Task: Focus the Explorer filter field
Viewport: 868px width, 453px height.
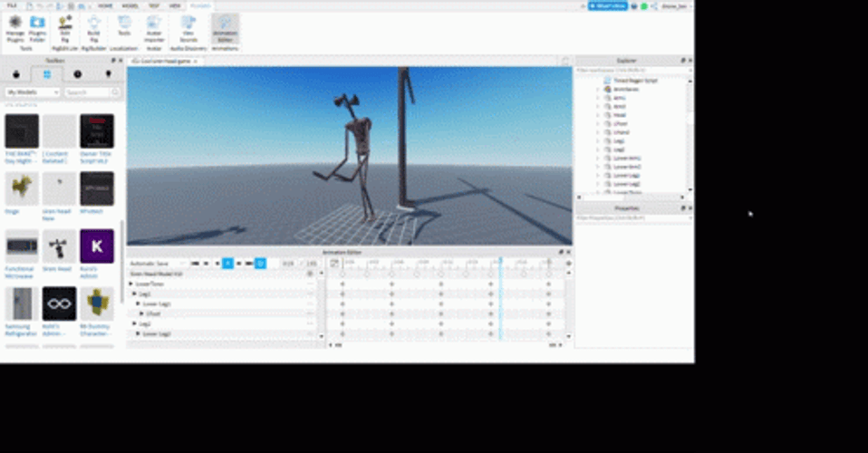Action: tap(632, 71)
